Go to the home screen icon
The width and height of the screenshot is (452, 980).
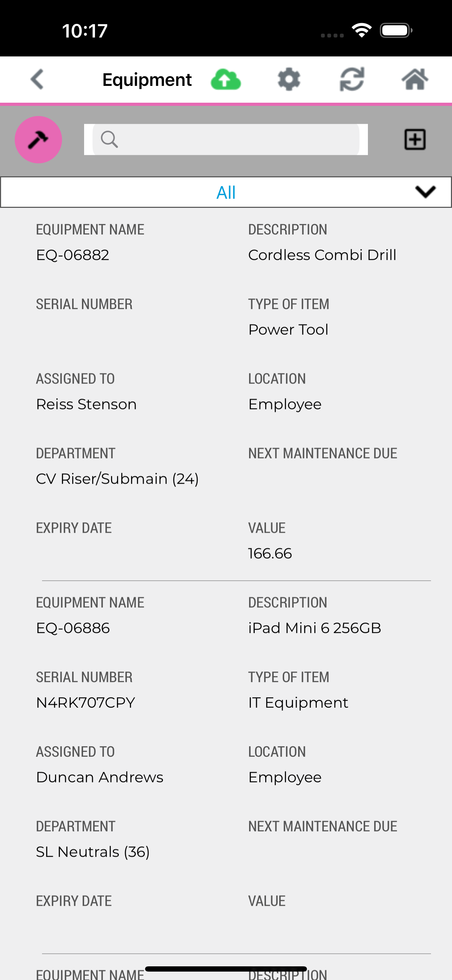[x=415, y=80]
